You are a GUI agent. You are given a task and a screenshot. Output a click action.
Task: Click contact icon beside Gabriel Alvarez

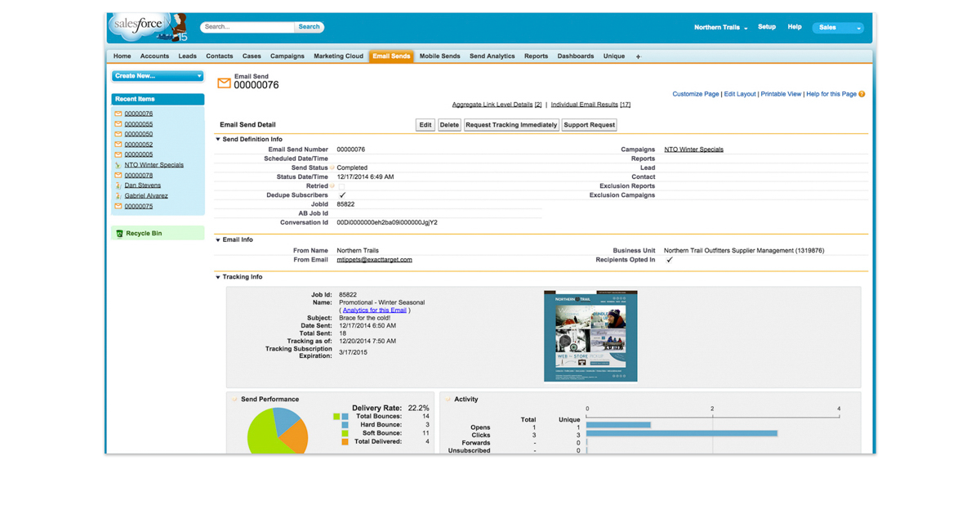[118, 196]
